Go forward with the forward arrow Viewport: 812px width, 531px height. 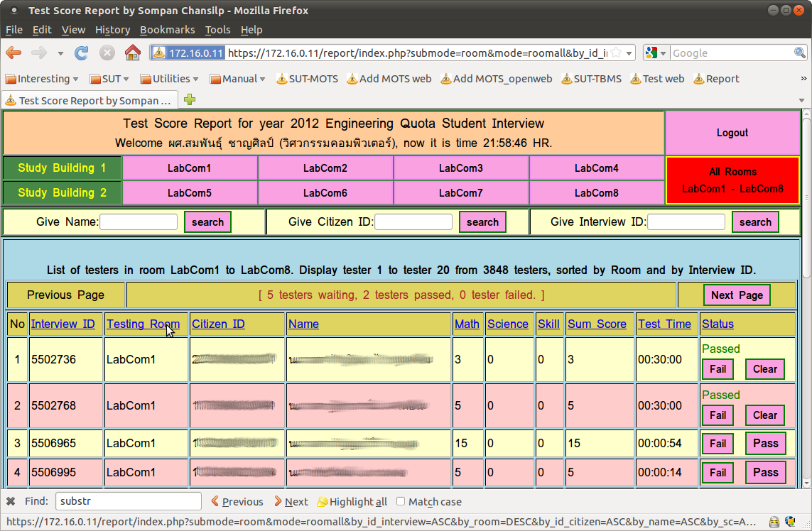39,53
